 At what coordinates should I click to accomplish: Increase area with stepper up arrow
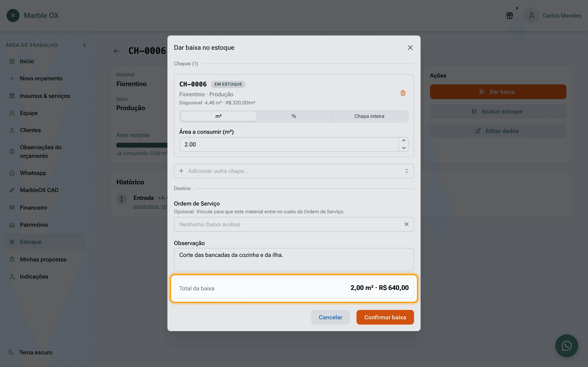(404, 141)
